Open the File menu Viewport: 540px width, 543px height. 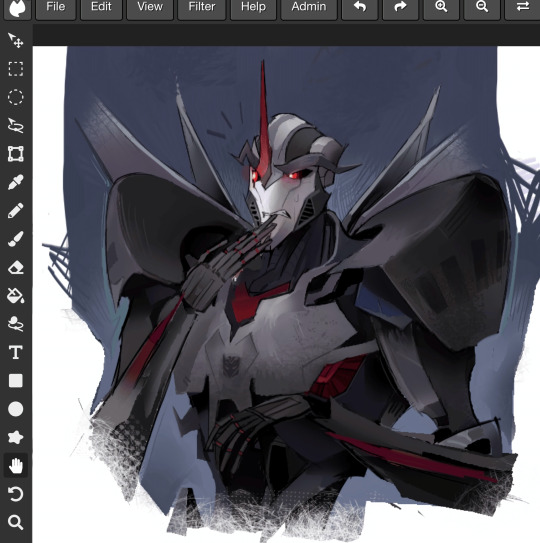point(56,8)
